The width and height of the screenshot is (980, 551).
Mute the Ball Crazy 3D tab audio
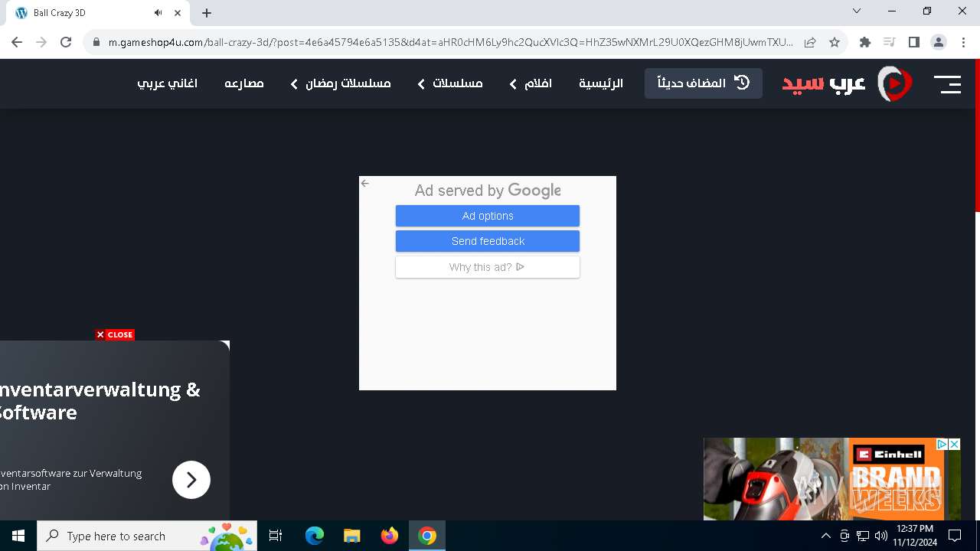[158, 13]
